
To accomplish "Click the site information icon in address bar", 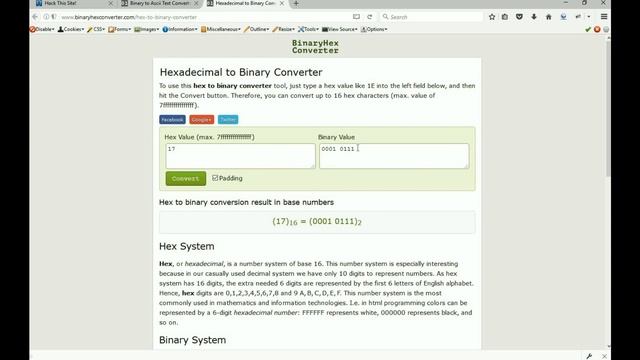I will point(46,17).
